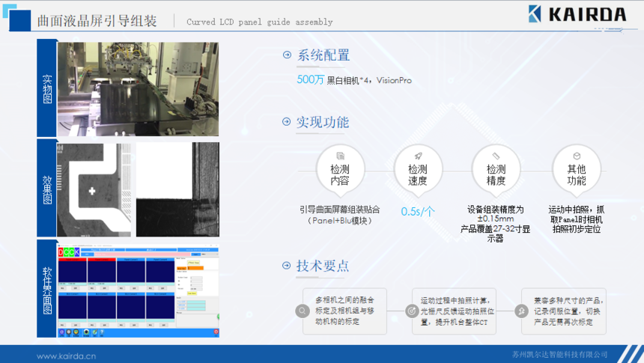The image size is (644, 363).
Task: Click the 引导曲面屏幕组装贴合 text
Action: pos(340,210)
